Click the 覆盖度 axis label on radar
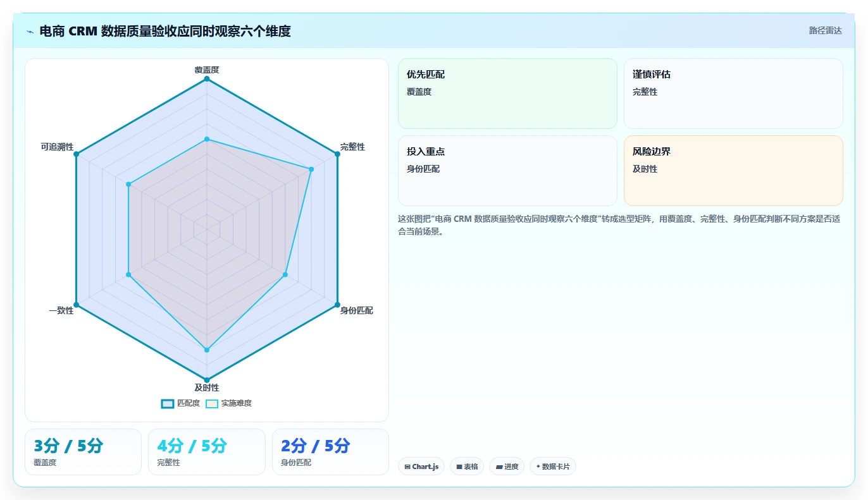 point(207,70)
